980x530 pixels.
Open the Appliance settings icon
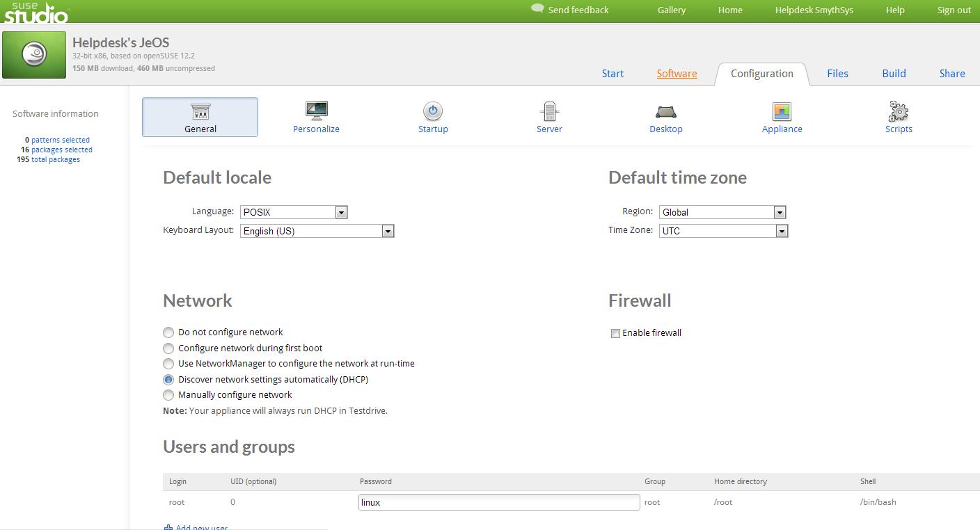point(782,111)
